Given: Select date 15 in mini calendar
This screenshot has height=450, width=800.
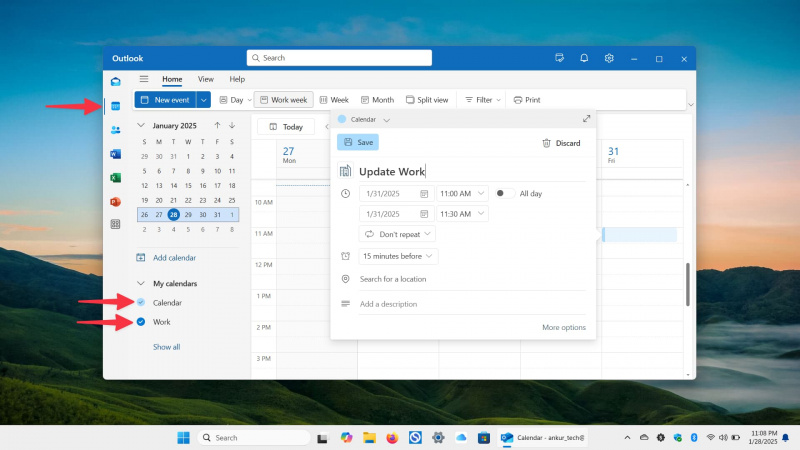Looking at the screenshot, I should tap(188, 186).
